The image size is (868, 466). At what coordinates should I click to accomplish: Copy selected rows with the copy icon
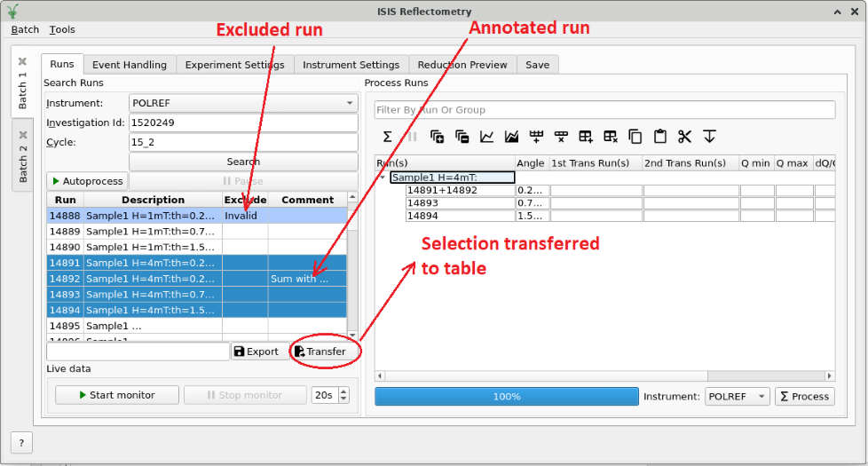635,137
